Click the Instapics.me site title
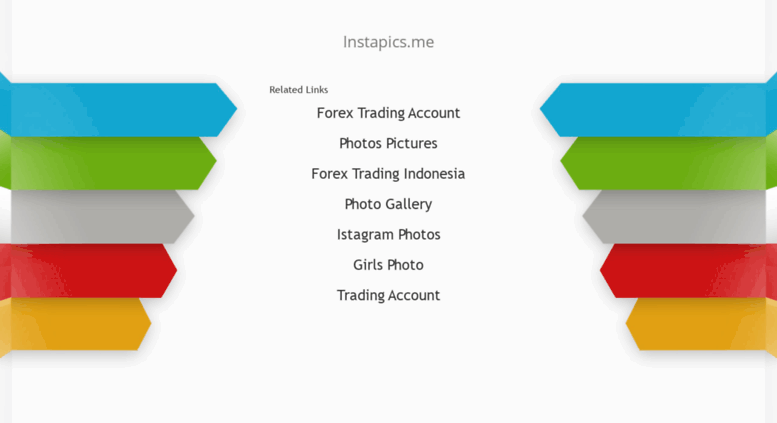777x423 pixels. click(388, 42)
